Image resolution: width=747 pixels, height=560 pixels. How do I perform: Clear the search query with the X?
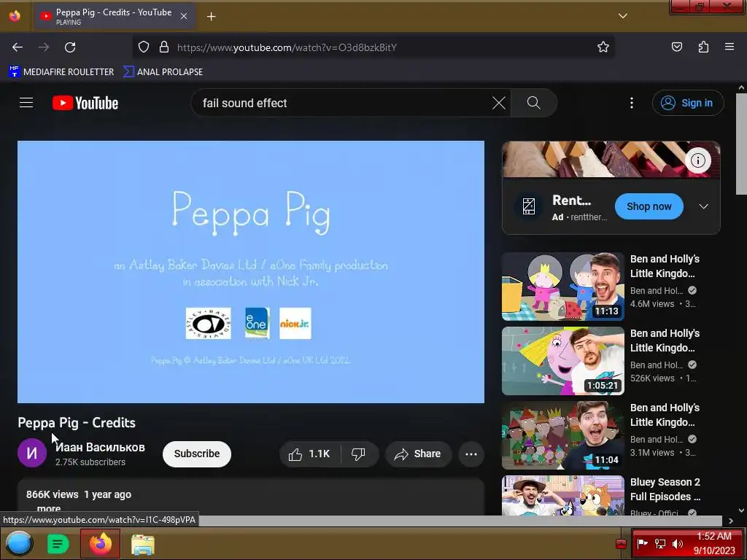click(x=499, y=103)
